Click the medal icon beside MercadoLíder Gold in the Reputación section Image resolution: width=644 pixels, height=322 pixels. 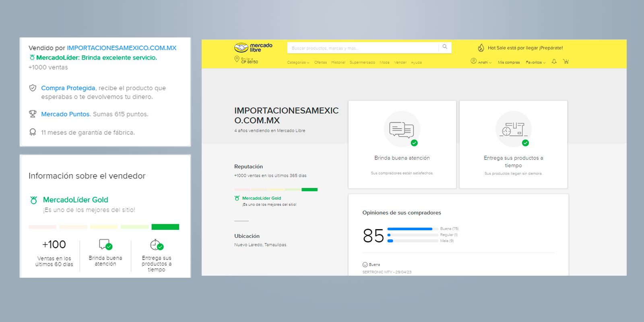pos(237,198)
